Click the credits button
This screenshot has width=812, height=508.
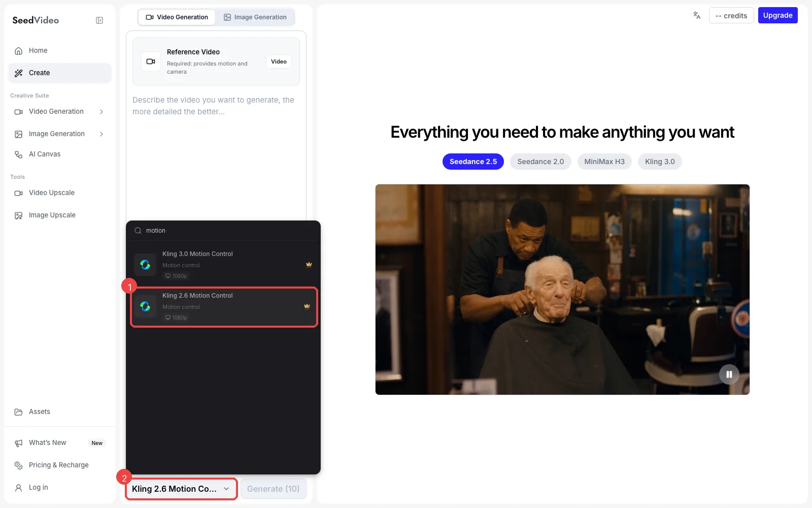pos(731,16)
